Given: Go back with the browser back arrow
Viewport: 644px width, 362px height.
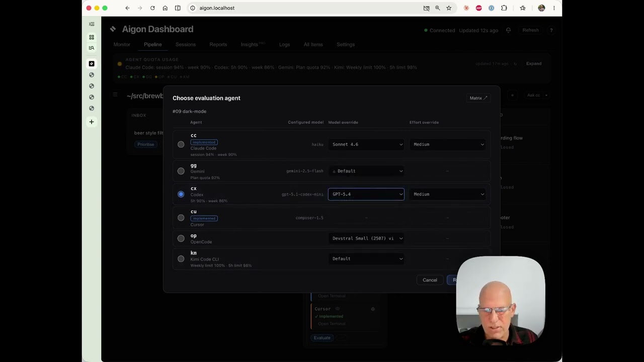Looking at the screenshot, I should pos(127,8).
